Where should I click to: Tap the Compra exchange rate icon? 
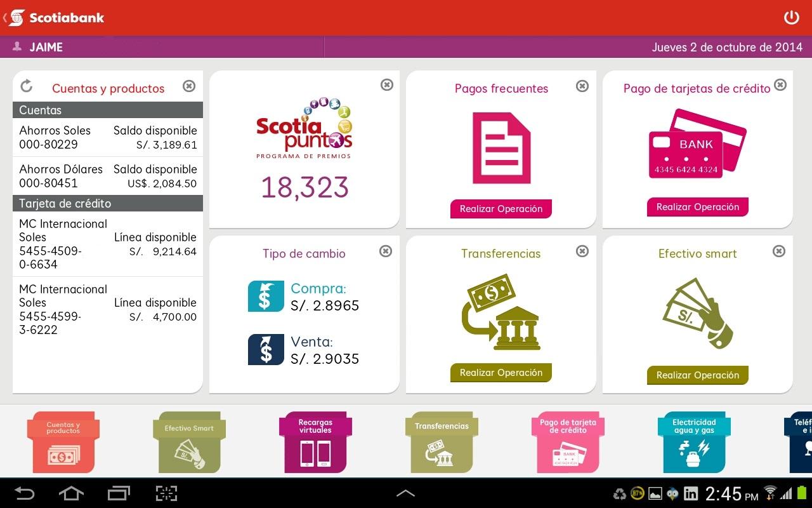tap(266, 296)
